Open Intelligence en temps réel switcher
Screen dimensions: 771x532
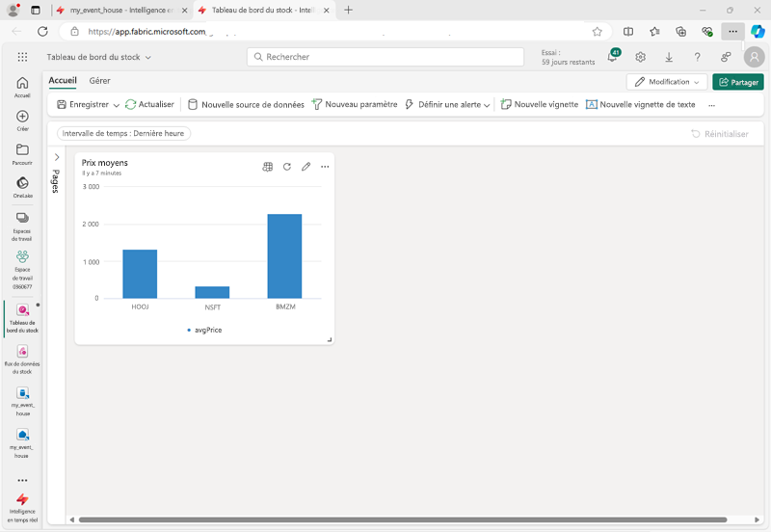point(22,508)
